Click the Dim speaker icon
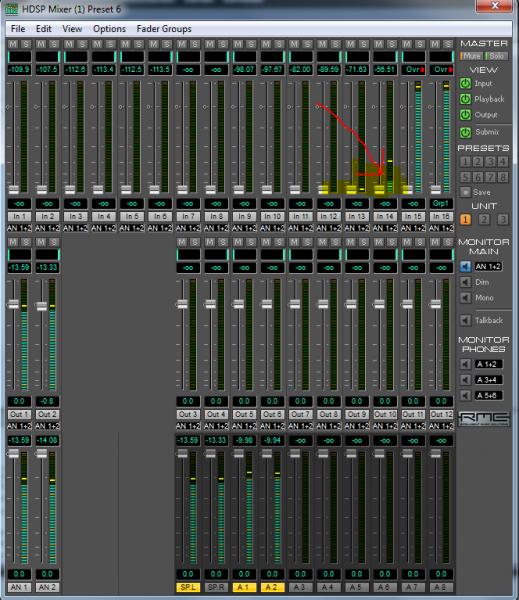Image resolution: width=519 pixels, height=600 pixels. (465, 282)
